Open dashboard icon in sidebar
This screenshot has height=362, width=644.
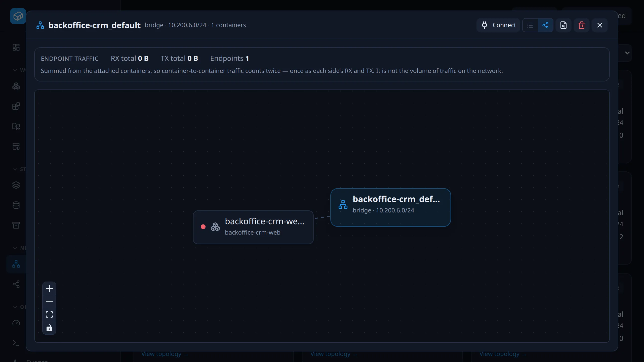pos(16,47)
